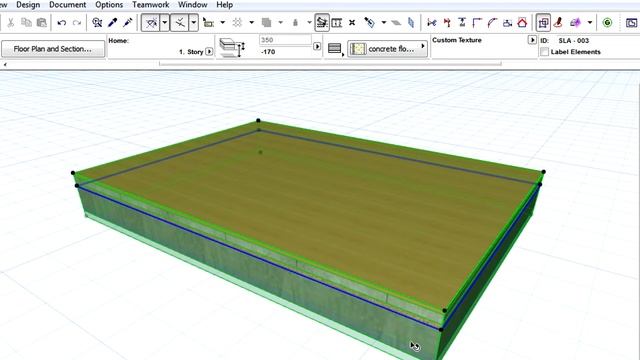Open the Document menu
The height and width of the screenshot is (360, 640).
pyautogui.click(x=67, y=5)
